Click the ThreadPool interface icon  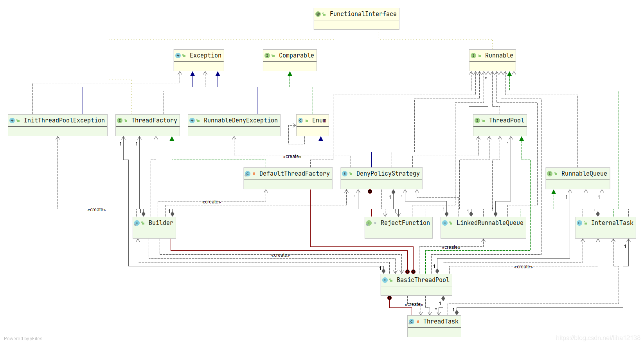click(x=477, y=120)
